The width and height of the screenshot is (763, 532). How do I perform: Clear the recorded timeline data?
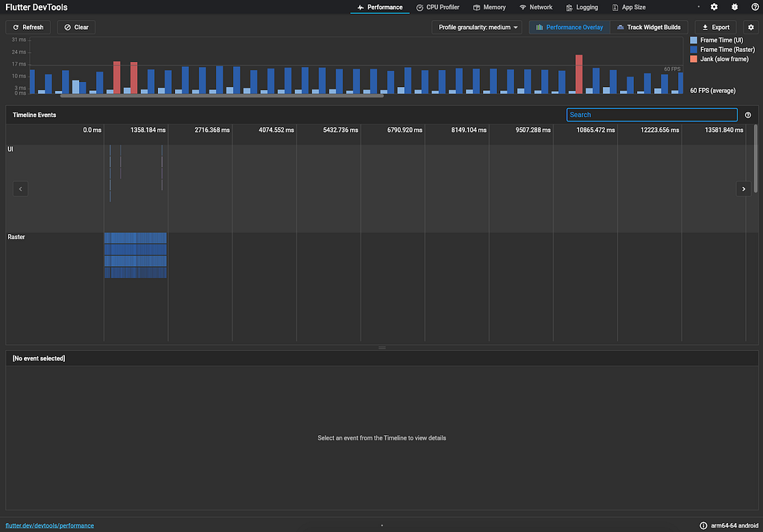coord(77,28)
